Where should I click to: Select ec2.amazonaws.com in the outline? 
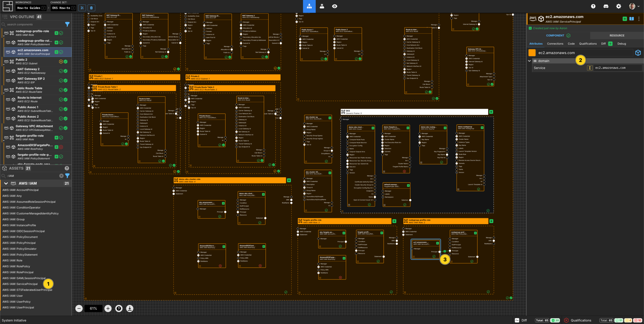(37, 52)
